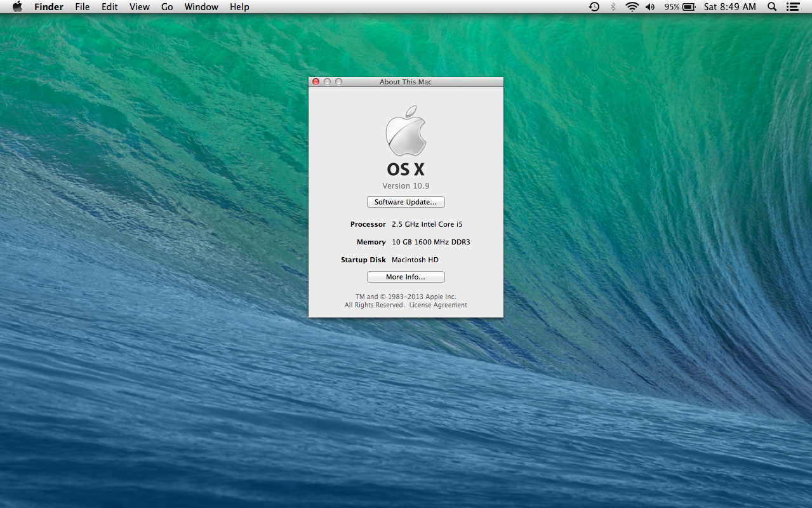Open the File menu
The width and height of the screenshot is (812, 508).
point(83,7)
